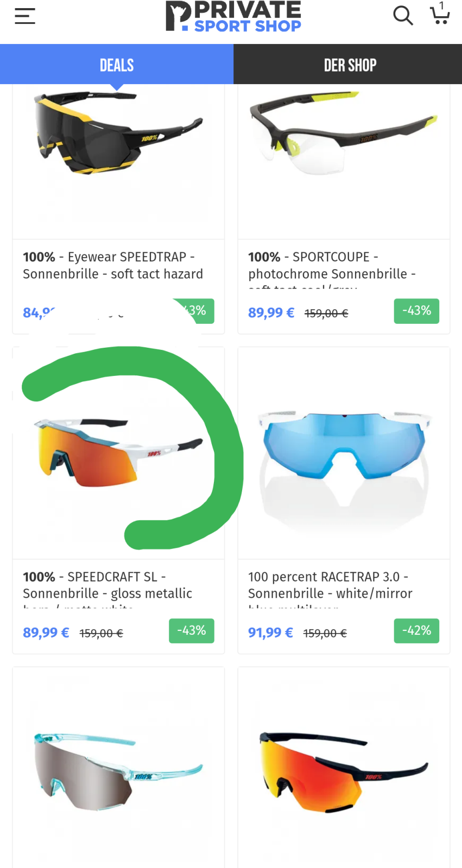The width and height of the screenshot is (462, 868).
Task: Open the SPORTCOUPE photochrome sunglasses image
Action: tap(343, 136)
